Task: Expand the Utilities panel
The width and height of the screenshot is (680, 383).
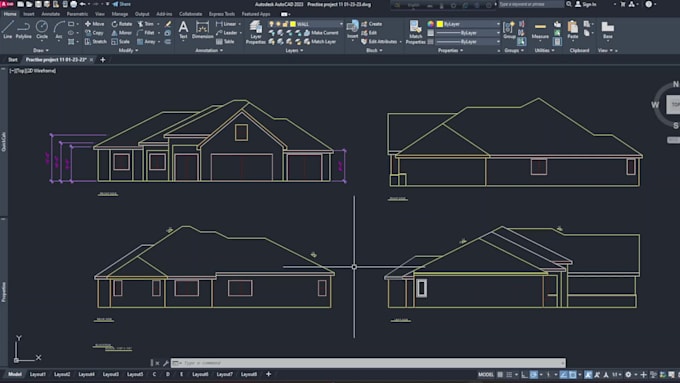Action: 544,50
